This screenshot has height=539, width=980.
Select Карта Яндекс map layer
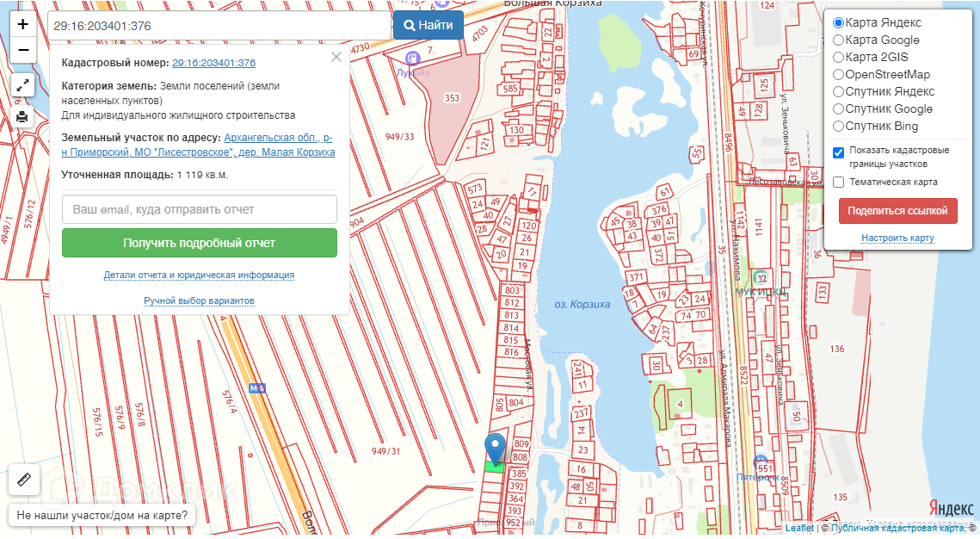pyautogui.click(x=838, y=22)
